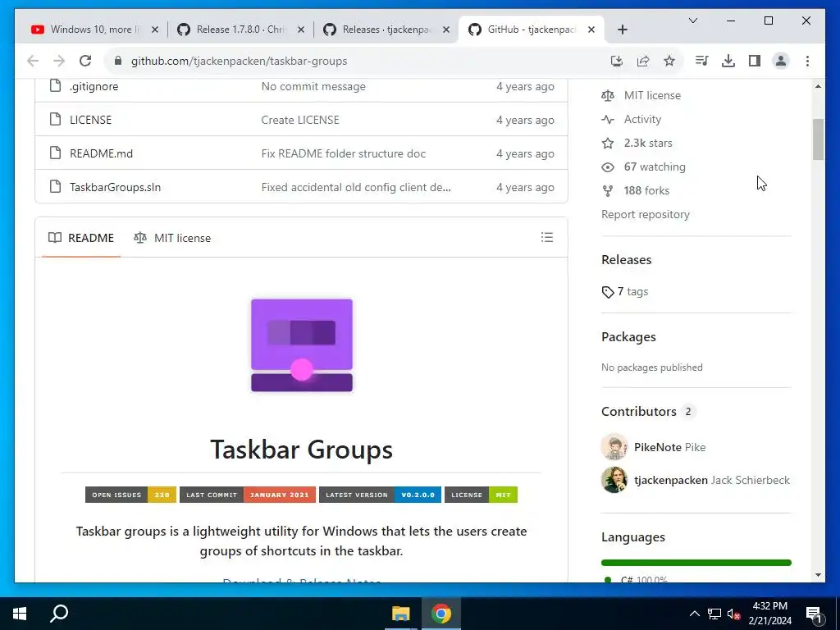The height and width of the screenshot is (630, 840).
Task: Click Report repository
Action: coord(645,214)
